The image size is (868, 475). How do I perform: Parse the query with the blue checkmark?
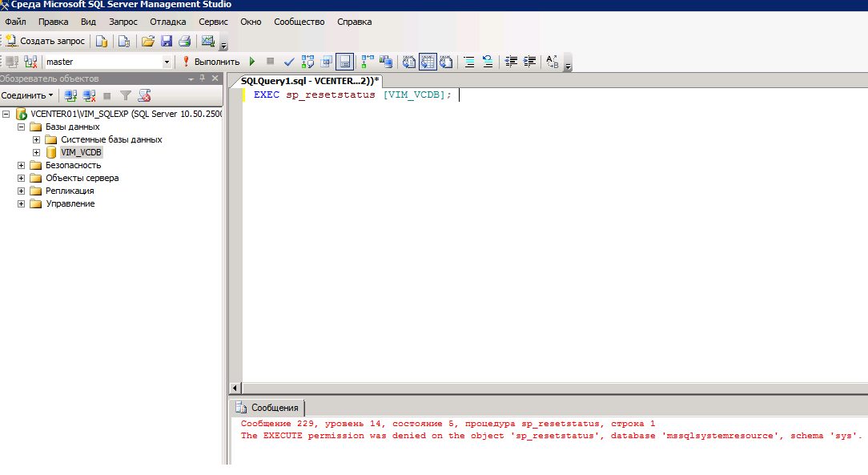click(x=289, y=62)
